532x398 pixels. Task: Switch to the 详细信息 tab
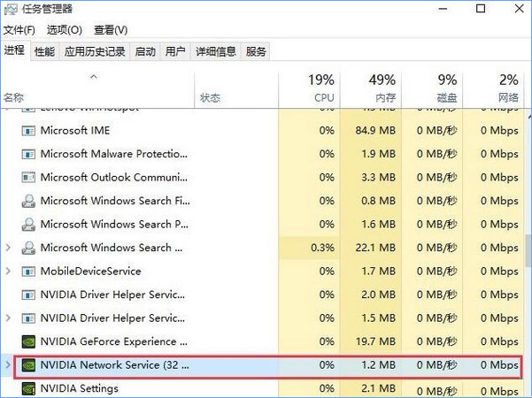coord(216,52)
